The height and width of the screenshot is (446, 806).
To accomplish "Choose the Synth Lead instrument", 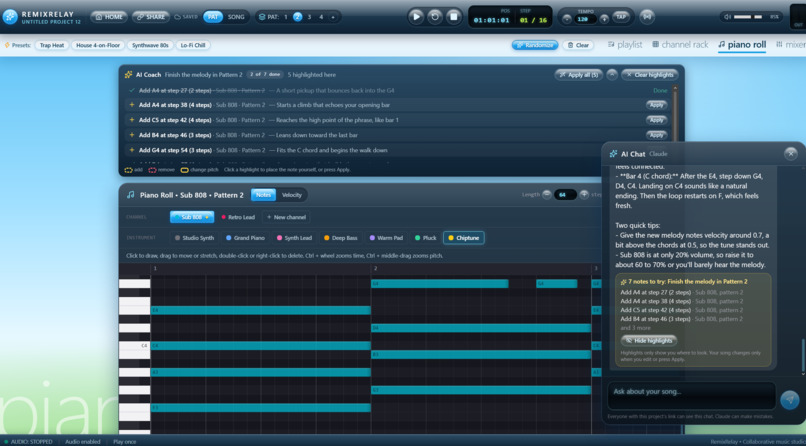I will 295,238.
